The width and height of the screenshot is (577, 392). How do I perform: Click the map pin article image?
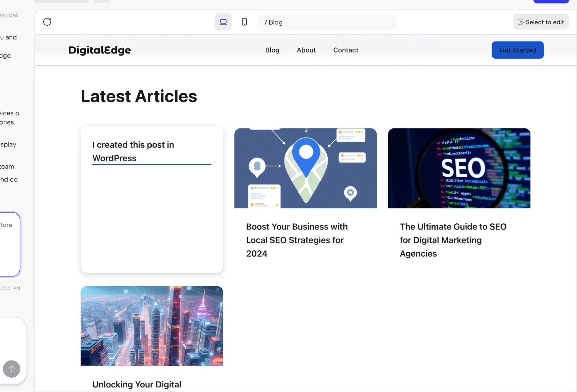point(305,168)
